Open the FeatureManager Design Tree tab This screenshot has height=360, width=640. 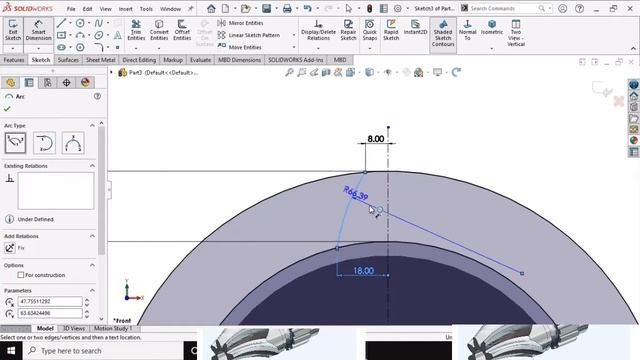coord(11,82)
